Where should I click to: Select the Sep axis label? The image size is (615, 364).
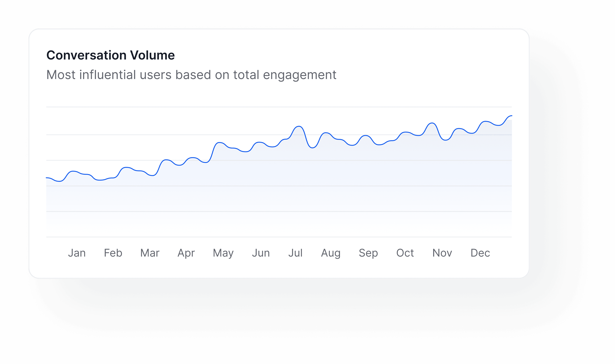coord(368,253)
